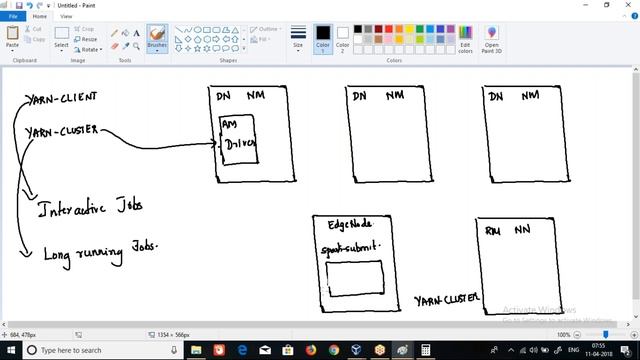Select the Pencil tool

[x=114, y=33]
